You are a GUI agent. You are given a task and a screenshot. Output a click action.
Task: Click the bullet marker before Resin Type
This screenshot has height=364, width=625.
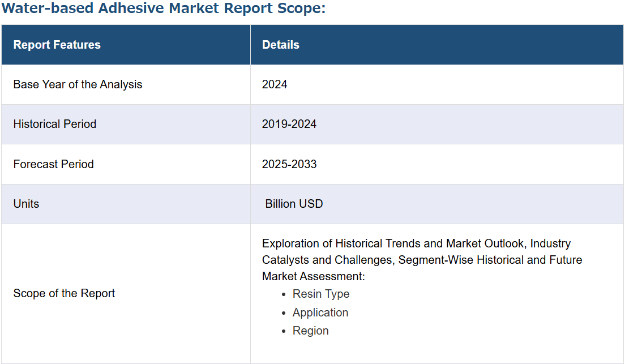pyautogui.click(x=284, y=294)
